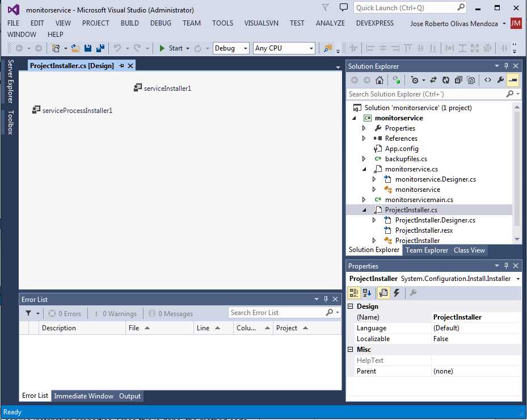Expand backupfiles.cs node

click(x=364, y=159)
